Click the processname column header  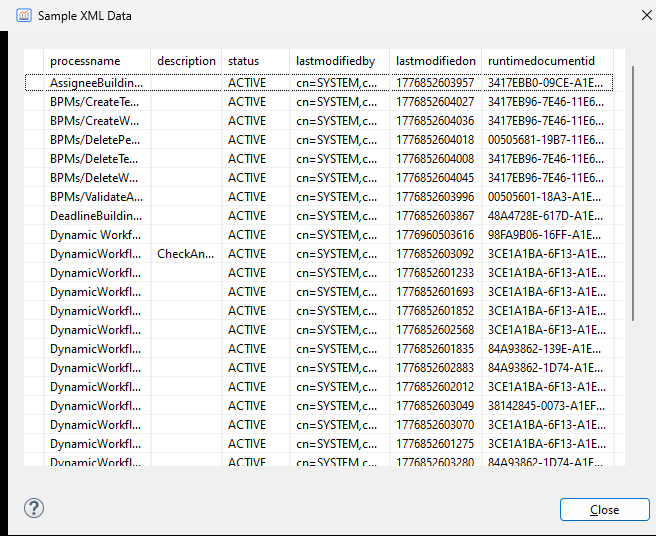click(x=97, y=61)
